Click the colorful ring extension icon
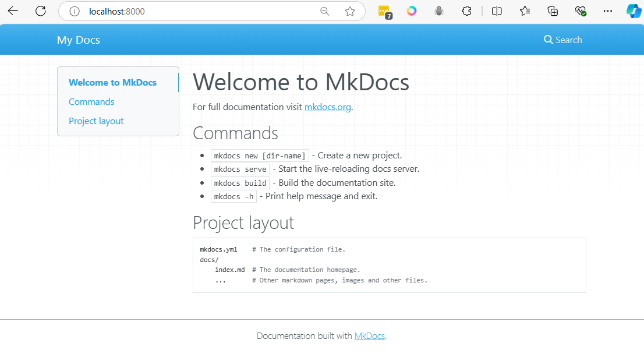The image size is (644, 357). (412, 11)
